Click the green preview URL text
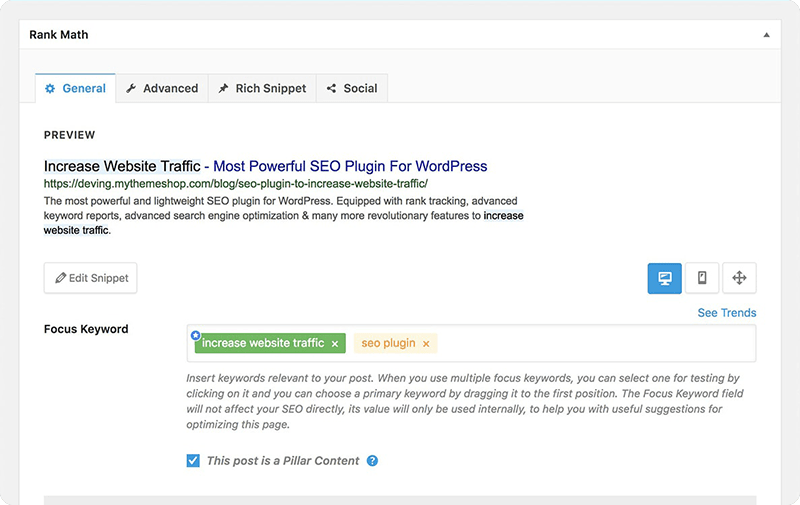The width and height of the screenshot is (800, 505). pyautogui.click(x=236, y=184)
